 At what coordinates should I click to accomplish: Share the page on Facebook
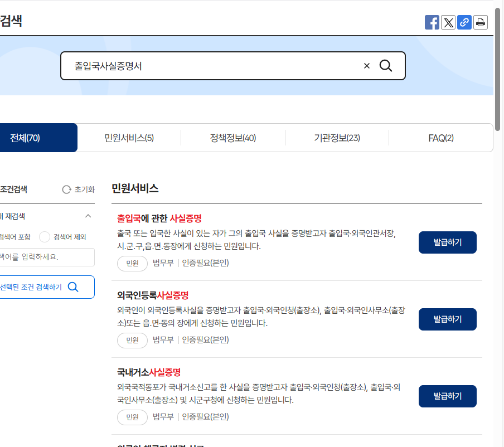tap(432, 22)
